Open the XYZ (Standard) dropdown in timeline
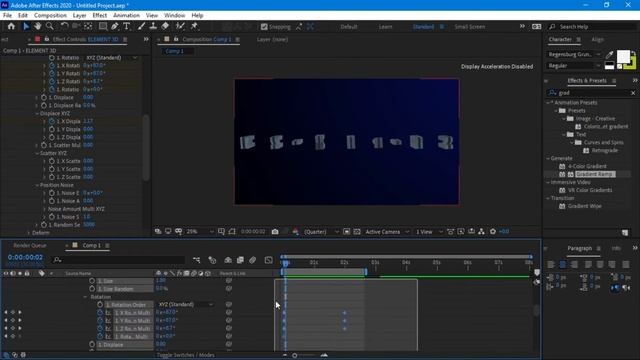640x360 pixels. [186, 304]
